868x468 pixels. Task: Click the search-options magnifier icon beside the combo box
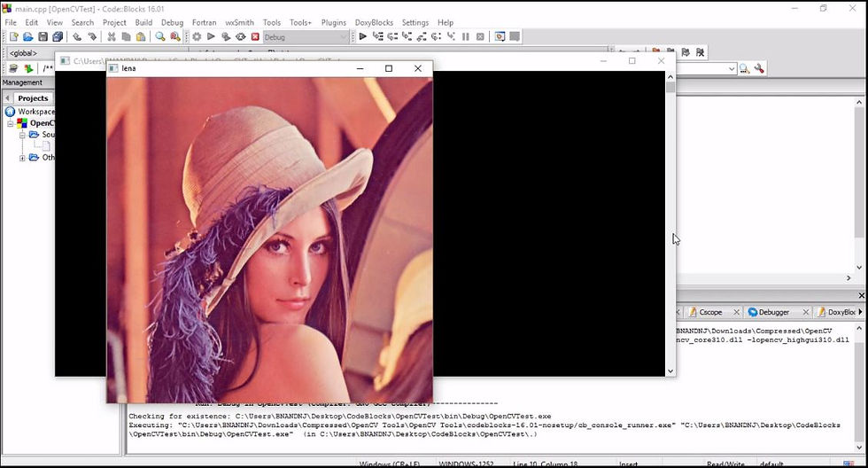[x=745, y=68]
